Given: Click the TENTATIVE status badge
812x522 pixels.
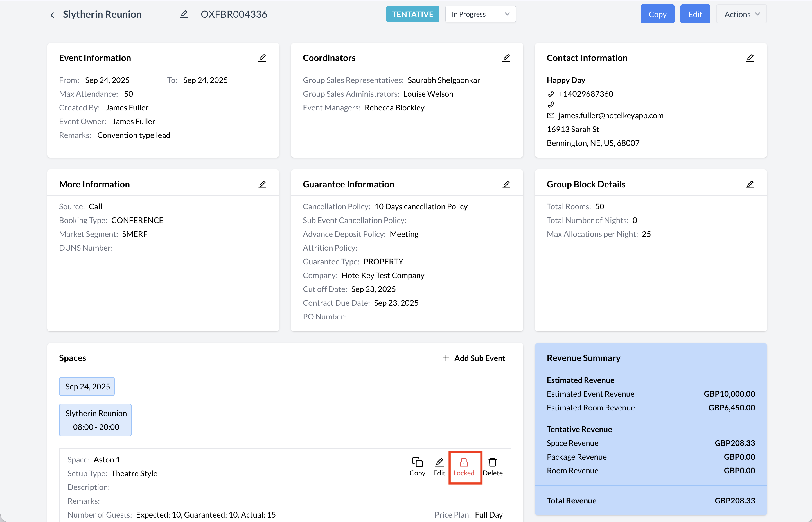Looking at the screenshot, I should click(x=412, y=14).
